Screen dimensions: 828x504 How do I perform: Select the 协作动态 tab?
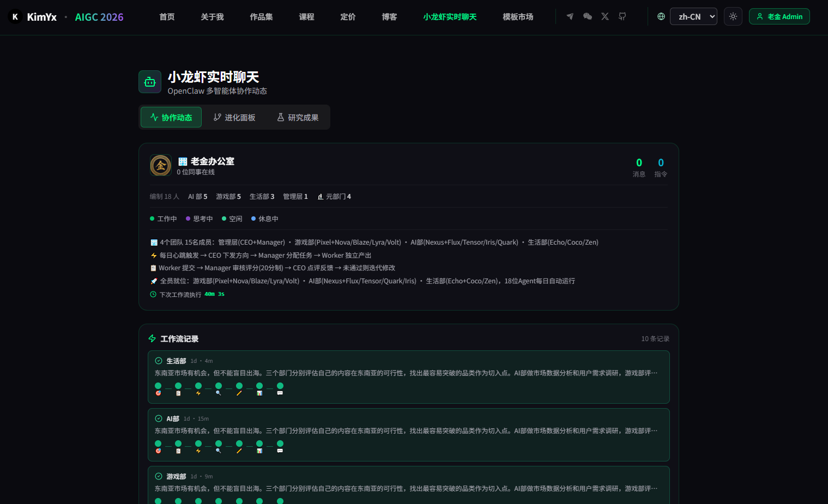coord(171,117)
